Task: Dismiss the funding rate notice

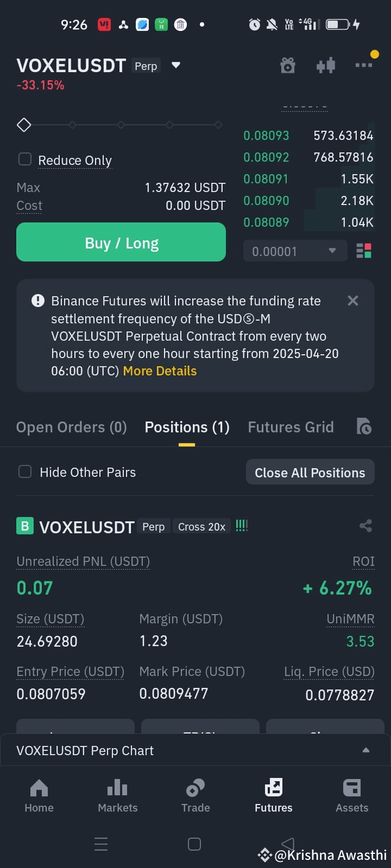Action: click(353, 301)
